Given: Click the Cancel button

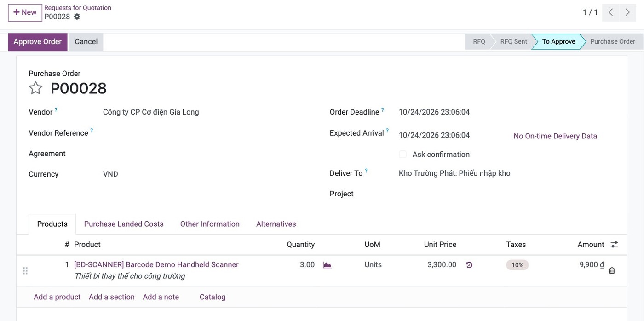Looking at the screenshot, I should tap(86, 42).
